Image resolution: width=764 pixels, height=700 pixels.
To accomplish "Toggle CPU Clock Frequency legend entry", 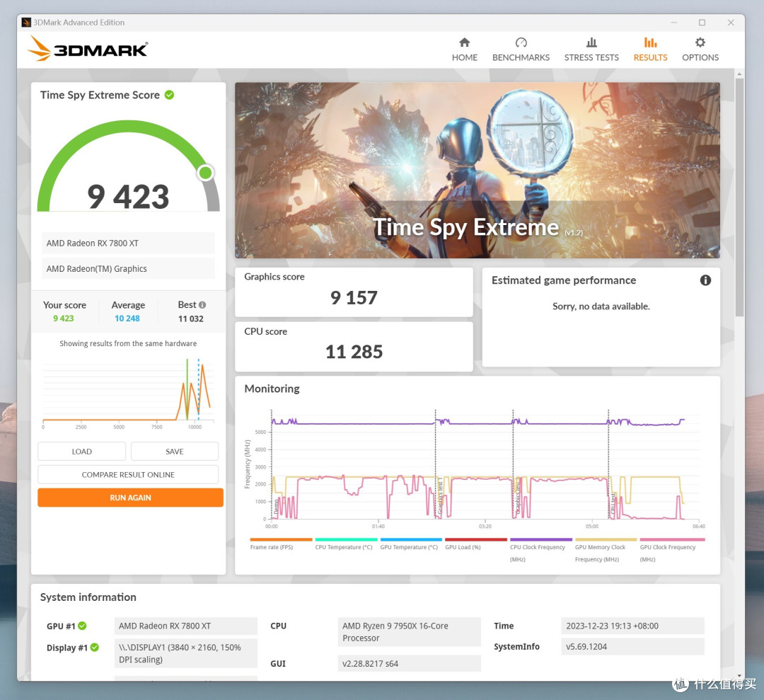I will (x=540, y=551).
